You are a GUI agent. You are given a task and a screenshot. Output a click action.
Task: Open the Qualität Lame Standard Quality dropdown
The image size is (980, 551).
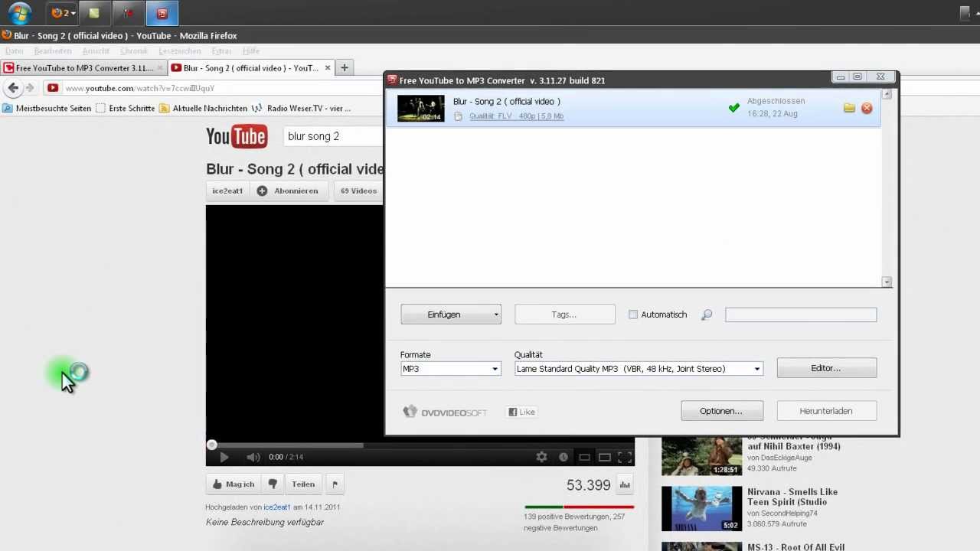pos(639,369)
